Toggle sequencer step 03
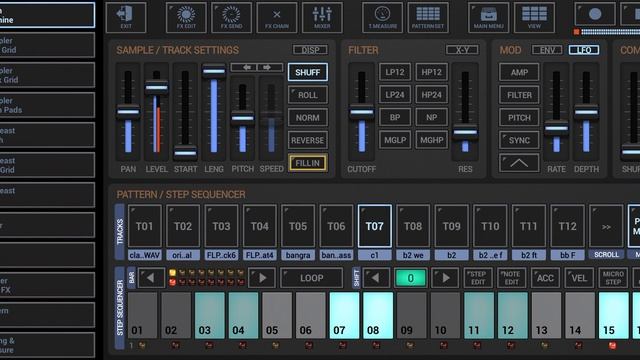Image resolution: width=640 pixels, height=360 pixels. tap(209, 315)
